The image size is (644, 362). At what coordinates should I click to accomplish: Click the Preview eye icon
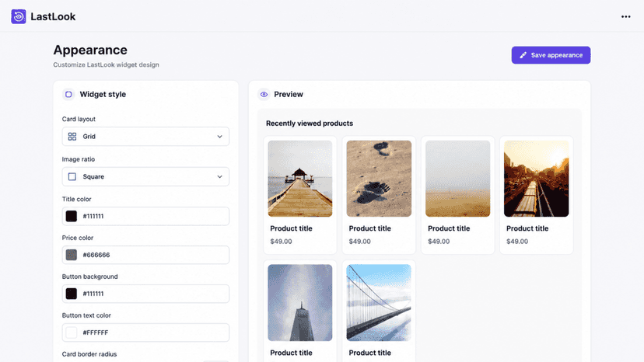tap(264, 95)
